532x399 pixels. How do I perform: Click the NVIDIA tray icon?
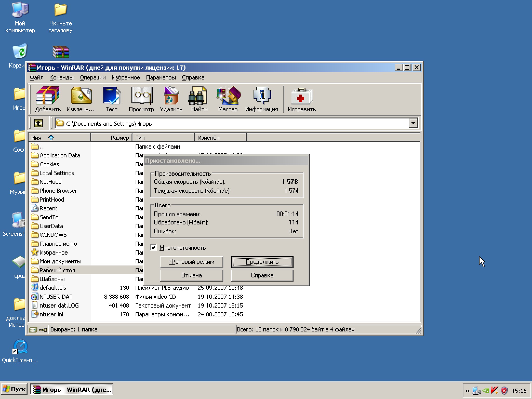coord(486,390)
